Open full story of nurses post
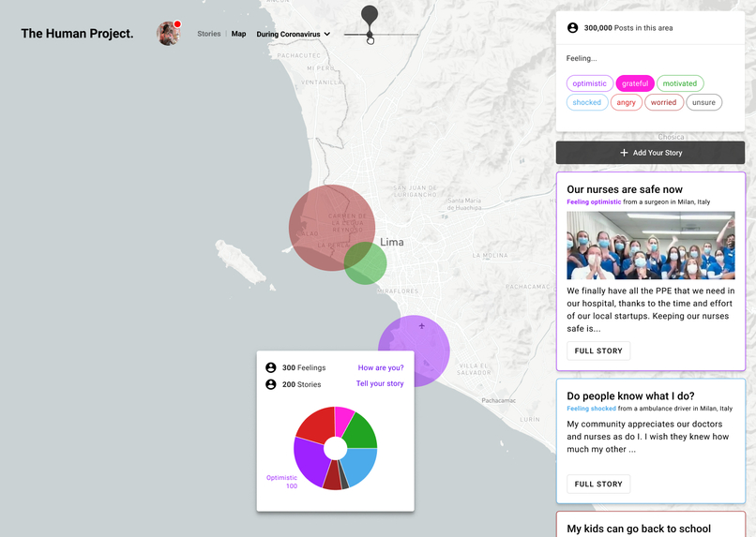Image resolution: width=756 pixels, height=537 pixels. coord(598,351)
